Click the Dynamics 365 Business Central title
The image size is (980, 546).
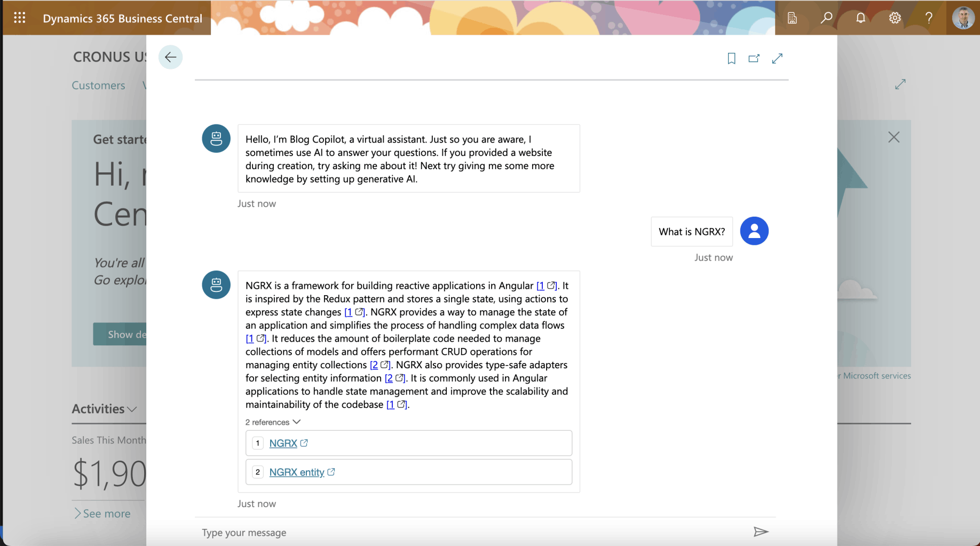coord(123,18)
